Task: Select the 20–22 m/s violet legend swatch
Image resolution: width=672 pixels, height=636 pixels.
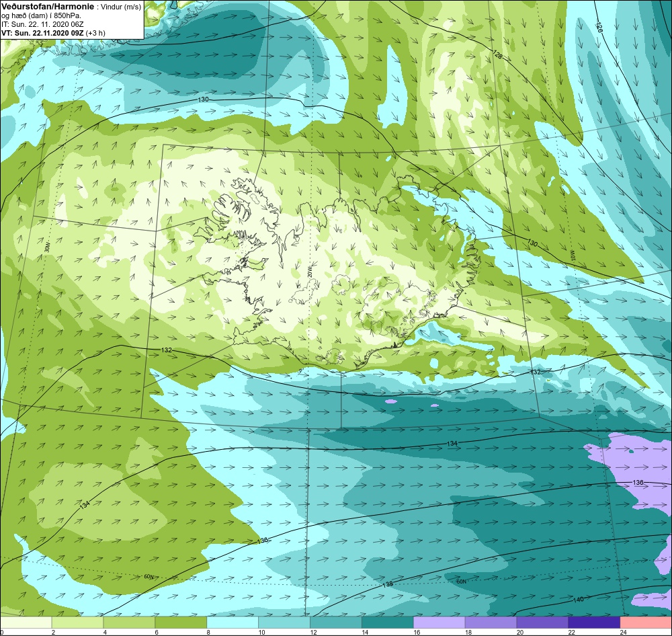Action: 542,622
